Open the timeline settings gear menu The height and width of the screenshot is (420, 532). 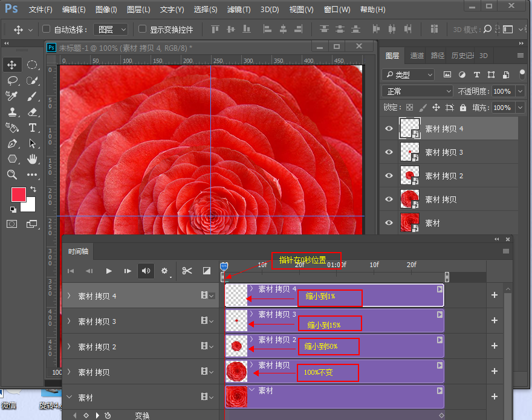click(x=164, y=271)
